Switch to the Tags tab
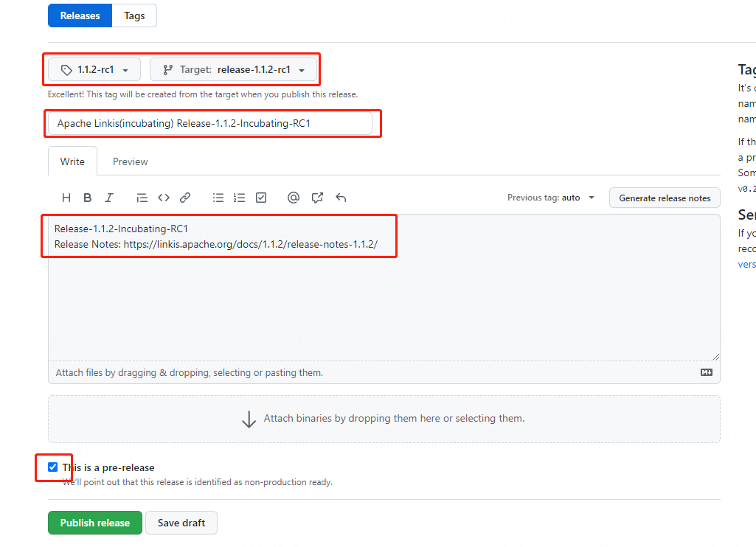 [x=134, y=15]
